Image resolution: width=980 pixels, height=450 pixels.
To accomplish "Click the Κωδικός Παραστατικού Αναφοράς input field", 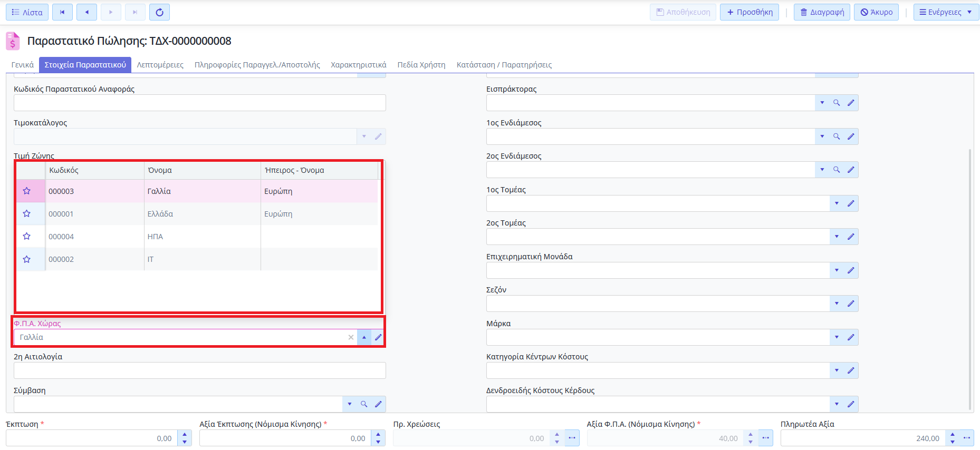I will 199,103.
